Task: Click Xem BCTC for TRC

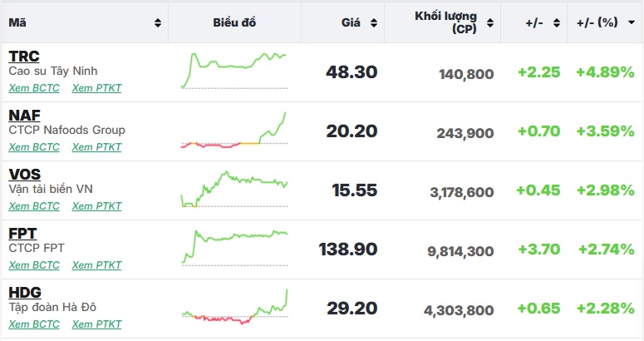Action: point(34,88)
